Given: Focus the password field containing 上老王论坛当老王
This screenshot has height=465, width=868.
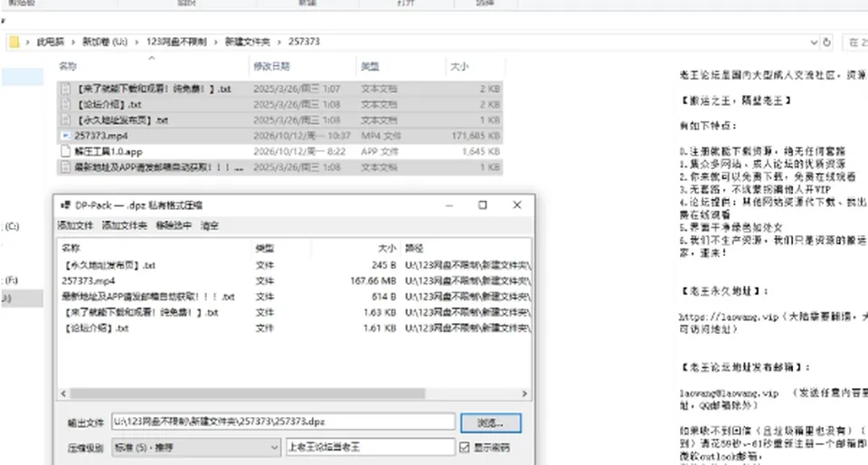Looking at the screenshot, I should coord(371,447).
